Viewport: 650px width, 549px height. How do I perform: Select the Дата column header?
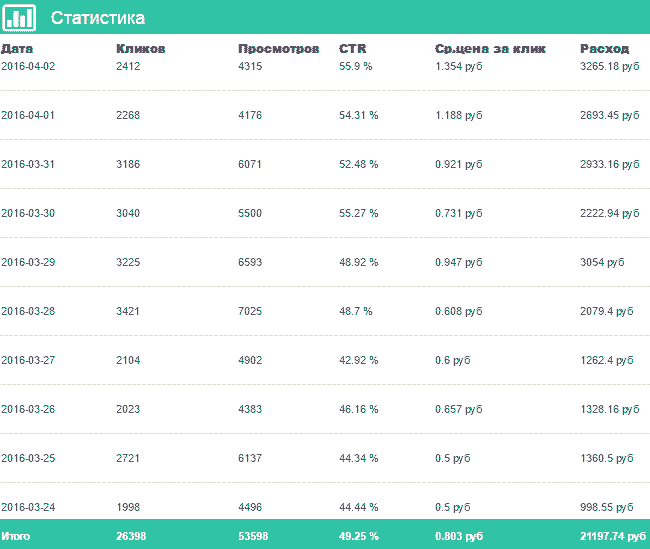point(17,49)
